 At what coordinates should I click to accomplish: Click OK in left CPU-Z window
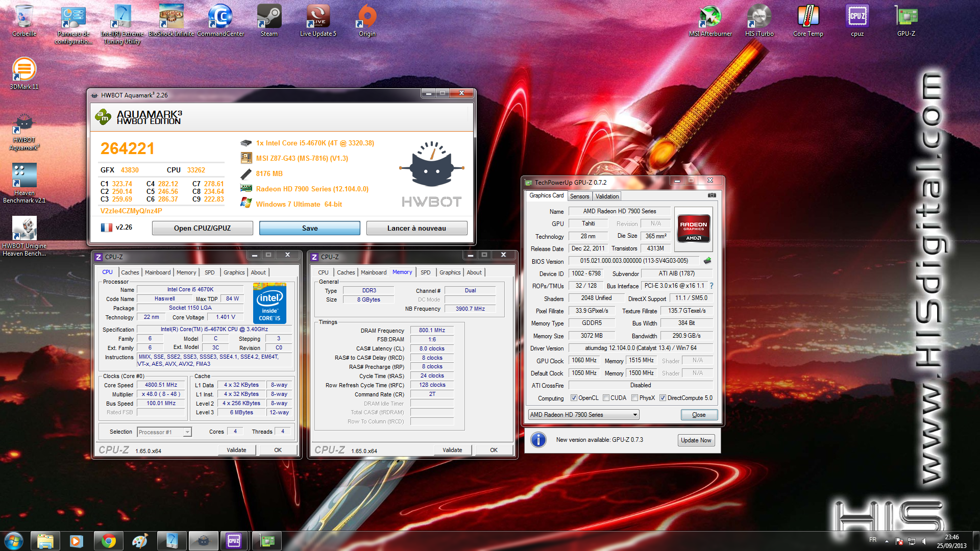click(278, 450)
